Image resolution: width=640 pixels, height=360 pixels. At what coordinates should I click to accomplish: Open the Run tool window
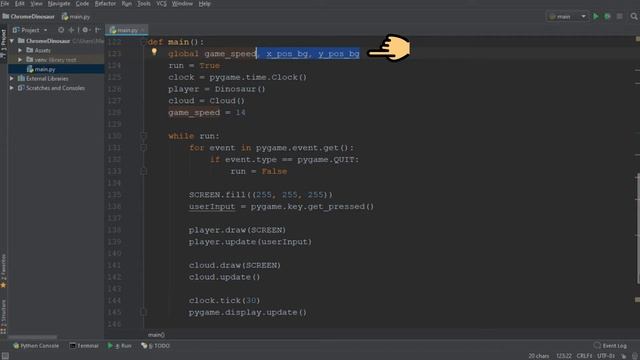[x=119, y=346]
